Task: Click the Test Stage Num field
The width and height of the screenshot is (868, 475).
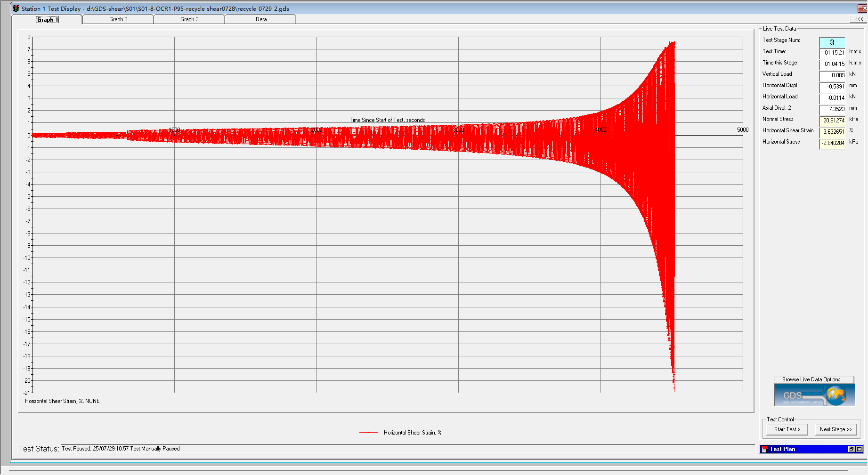Action: pyautogui.click(x=832, y=42)
